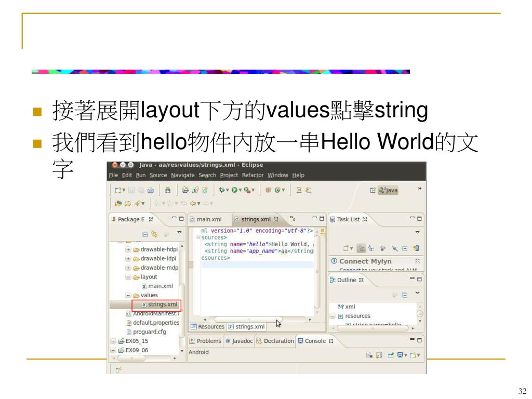Viewport: 532px width, 399px height.
Task: Click the green Run button icon
Action: click(234, 190)
